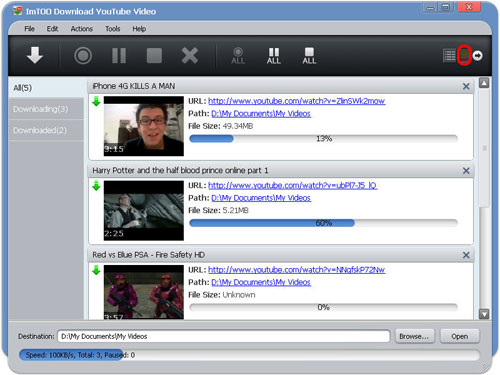Screen dimensions: 500x375
Task: Click the scroll up arrow of the list
Action: point(484,83)
